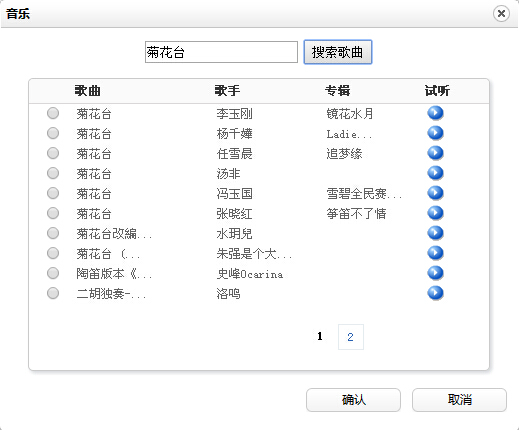Viewport: 519px width, 430px height.
Task: Focus the song search text field
Action: 221,52
